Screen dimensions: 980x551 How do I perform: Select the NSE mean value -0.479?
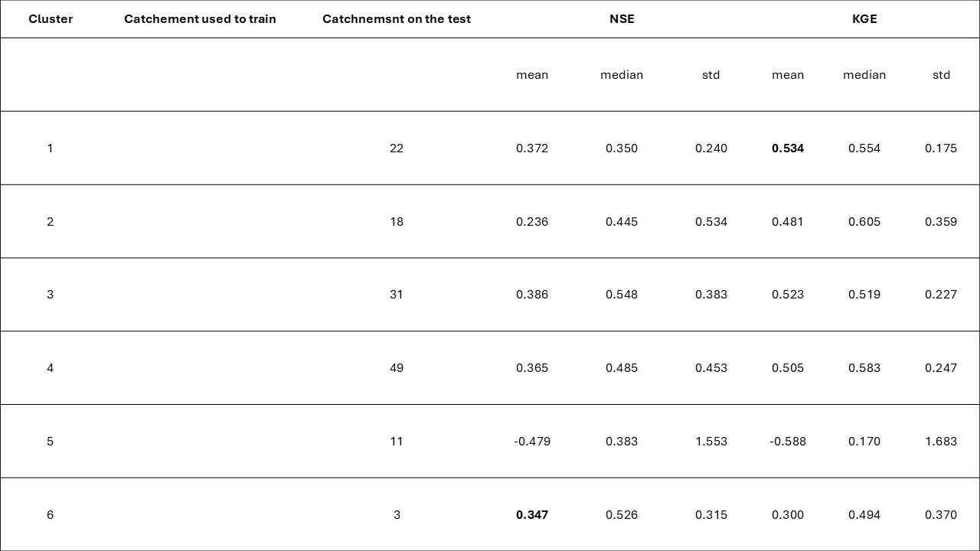(x=532, y=442)
